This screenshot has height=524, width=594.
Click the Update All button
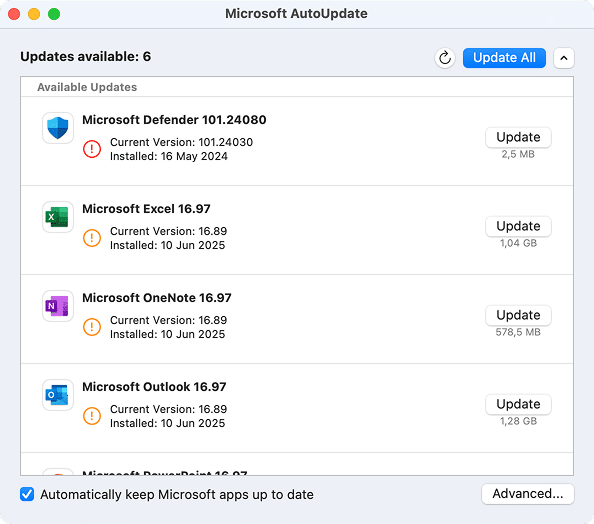point(504,58)
